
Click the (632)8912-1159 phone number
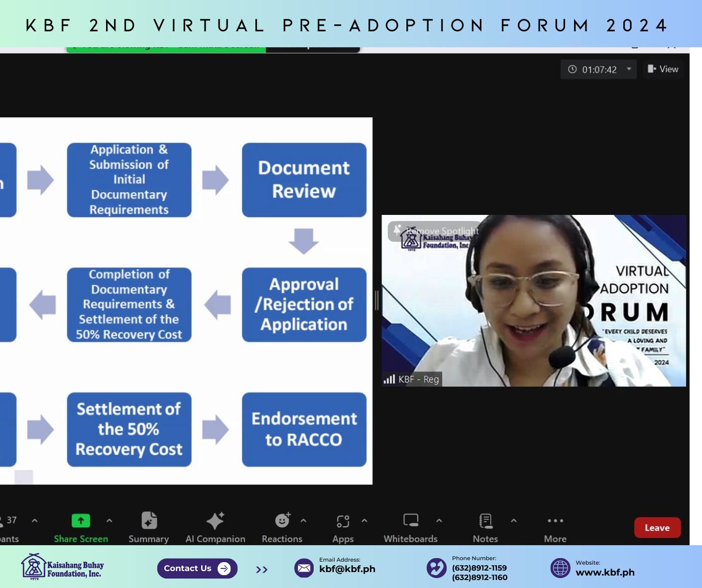point(479,568)
